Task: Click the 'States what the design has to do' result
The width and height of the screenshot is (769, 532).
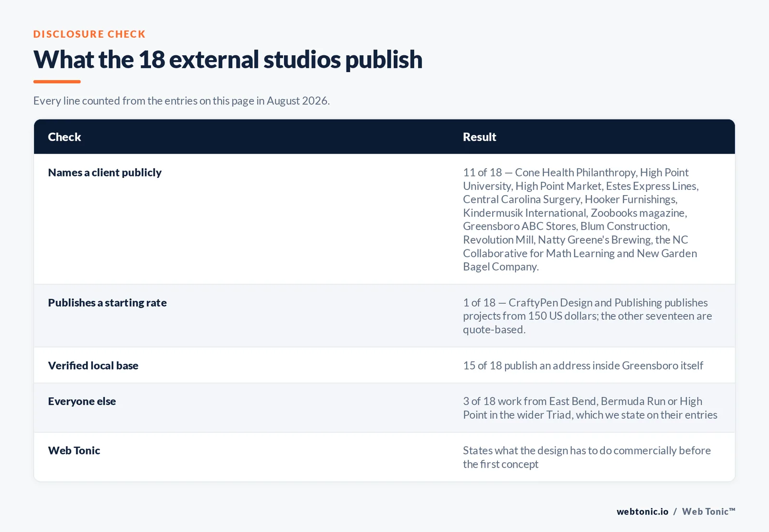Action: tap(587, 457)
